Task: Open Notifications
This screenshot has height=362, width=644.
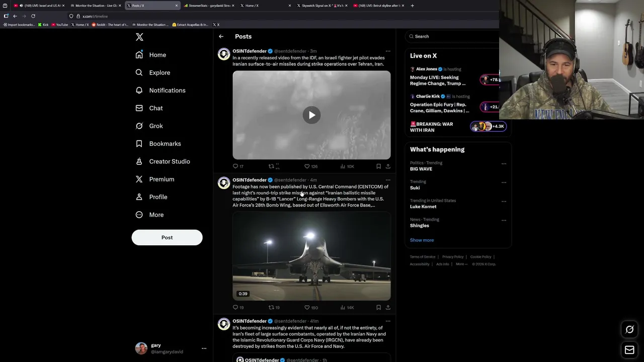Action: tap(160, 90)
